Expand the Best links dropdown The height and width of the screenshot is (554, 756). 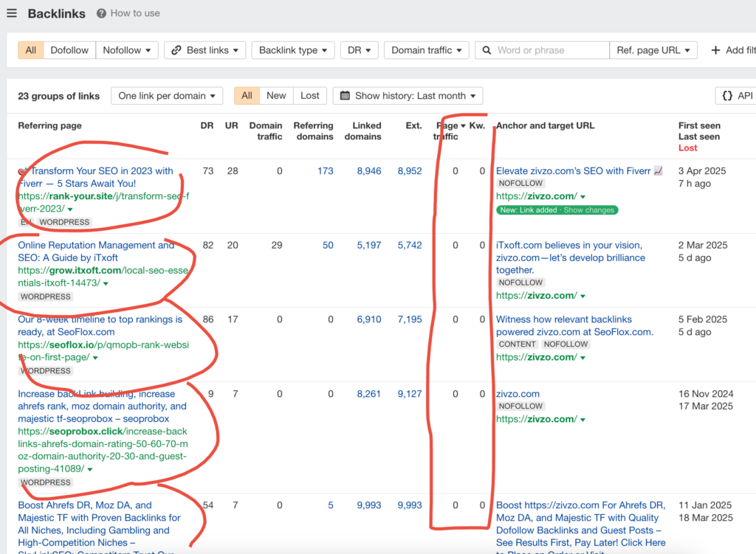205,50
